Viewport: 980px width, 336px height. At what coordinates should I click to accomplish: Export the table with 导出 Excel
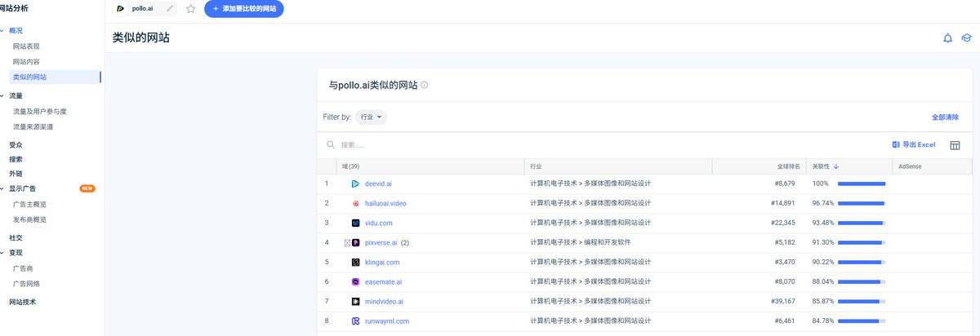coord(913,144)
